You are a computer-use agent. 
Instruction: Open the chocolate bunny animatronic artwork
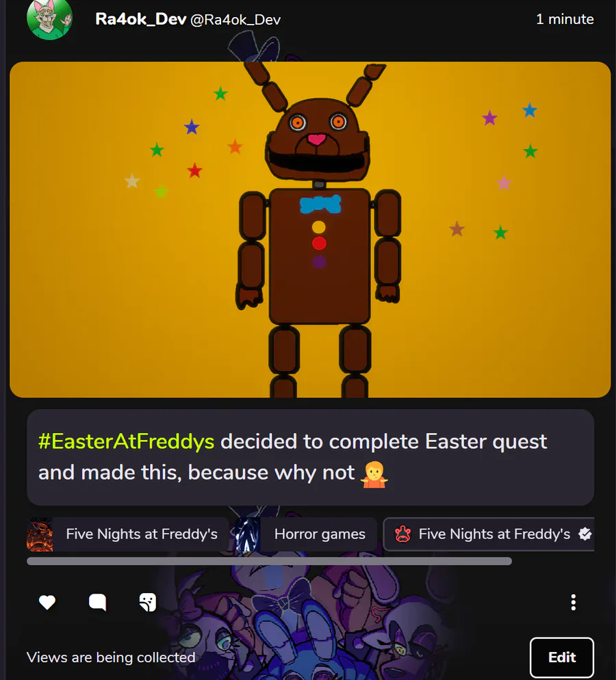(x=310, y=229)
